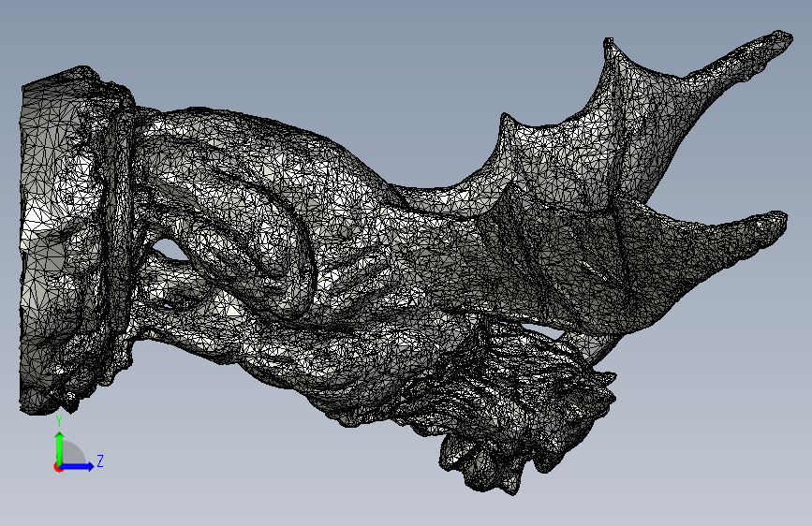Click the blue "Z" letter label
Image resolution: width=812 pixels, height=526 pixels.
[x=100, y=460]
